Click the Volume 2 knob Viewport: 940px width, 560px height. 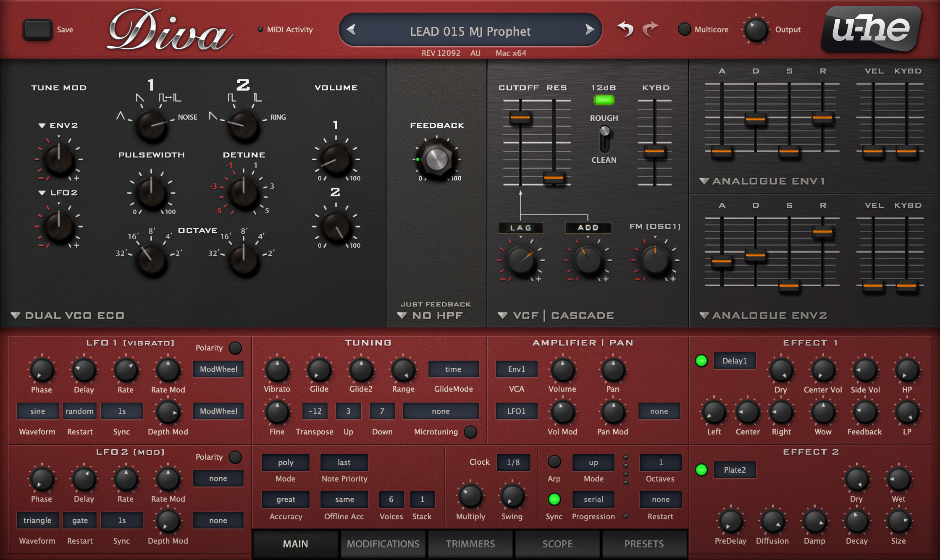pyautogui.click(x=336, y=227)
